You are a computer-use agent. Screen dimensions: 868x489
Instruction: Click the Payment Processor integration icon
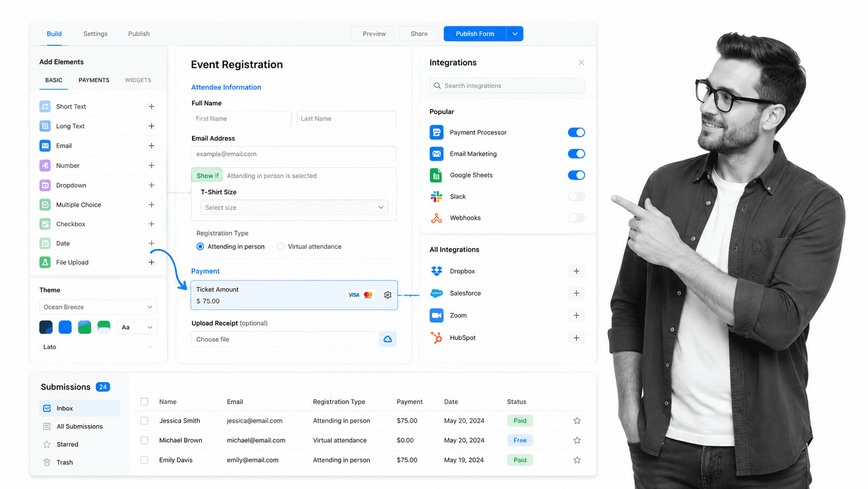pos(437,133)
